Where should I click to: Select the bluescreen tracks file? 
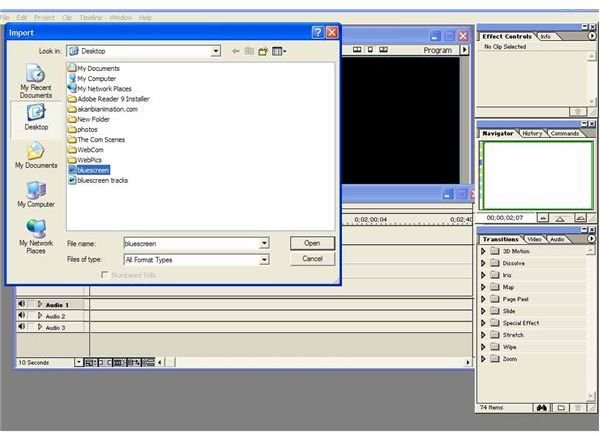(102, 180)
